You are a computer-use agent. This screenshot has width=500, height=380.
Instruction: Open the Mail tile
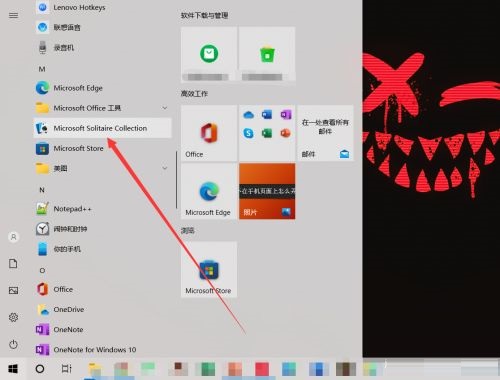coord(325,133)
